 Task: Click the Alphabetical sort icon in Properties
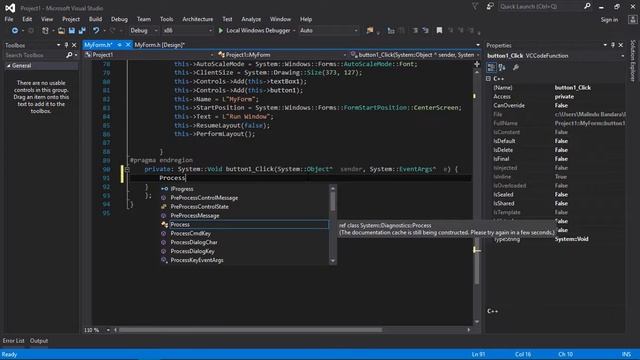click(502, 67)
